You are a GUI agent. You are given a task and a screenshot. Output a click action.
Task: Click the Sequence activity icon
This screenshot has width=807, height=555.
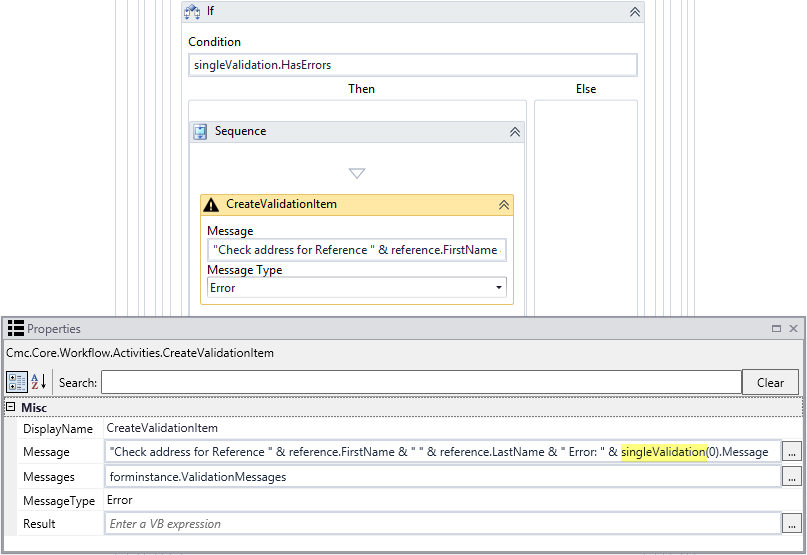click(200, 132)
